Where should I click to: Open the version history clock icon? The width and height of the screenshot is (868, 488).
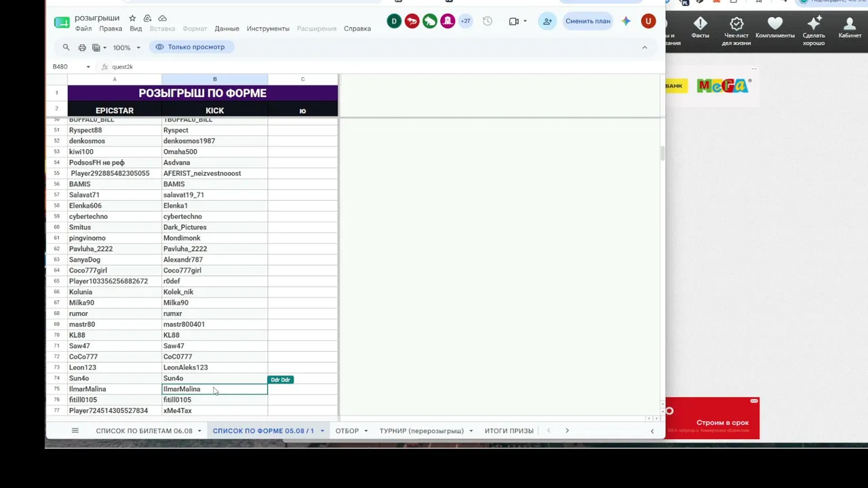[x=488, y=21]
